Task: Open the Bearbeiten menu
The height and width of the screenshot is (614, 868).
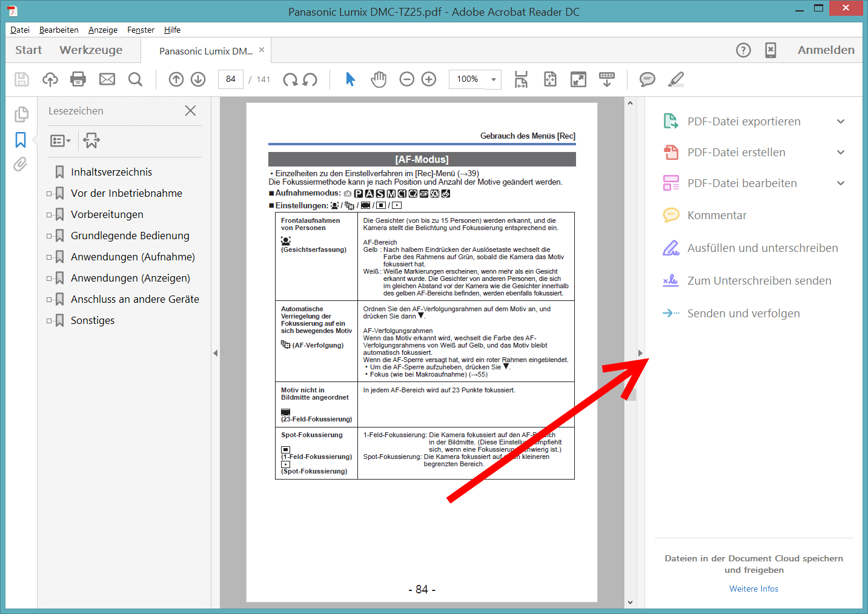Action: pyautogui.click(x=59, y=30)
